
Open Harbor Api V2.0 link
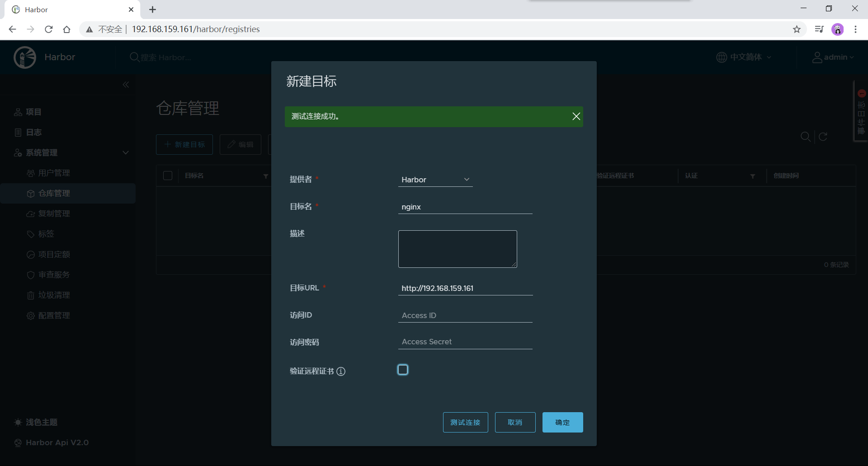[x=52, y=442]
